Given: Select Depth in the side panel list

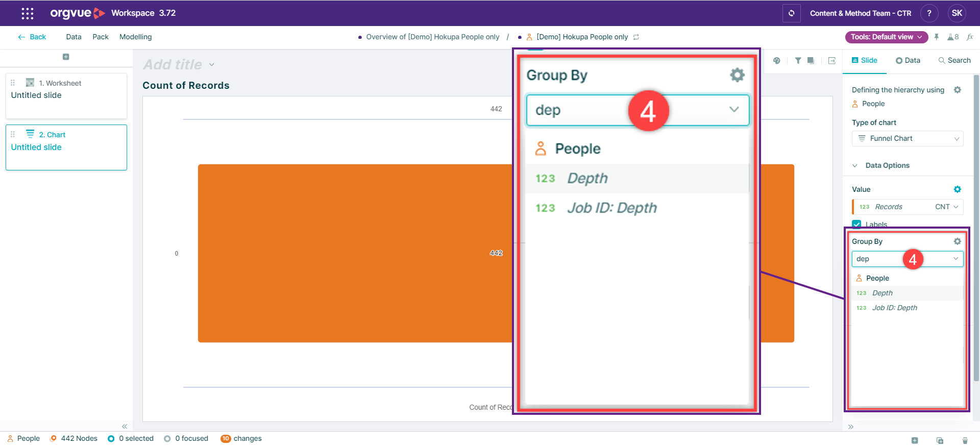Looking at the screenshot, I should [908, 293].
